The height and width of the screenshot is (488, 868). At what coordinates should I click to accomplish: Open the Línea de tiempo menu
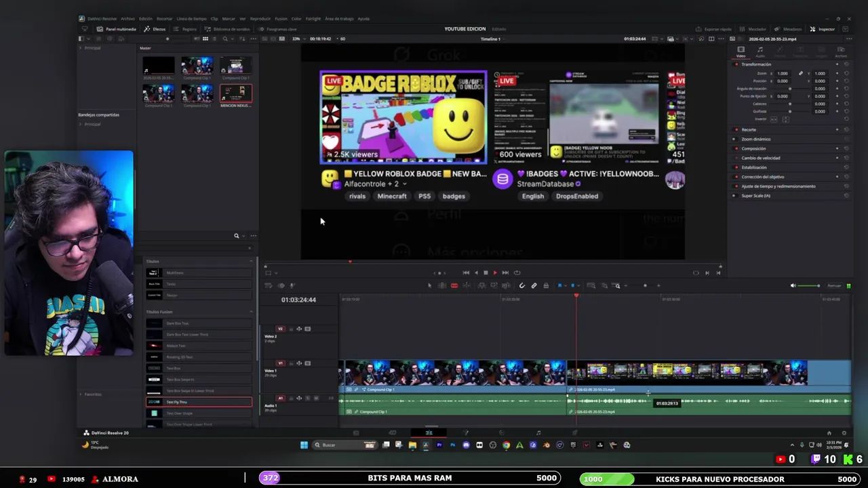(x=191, y=19)
